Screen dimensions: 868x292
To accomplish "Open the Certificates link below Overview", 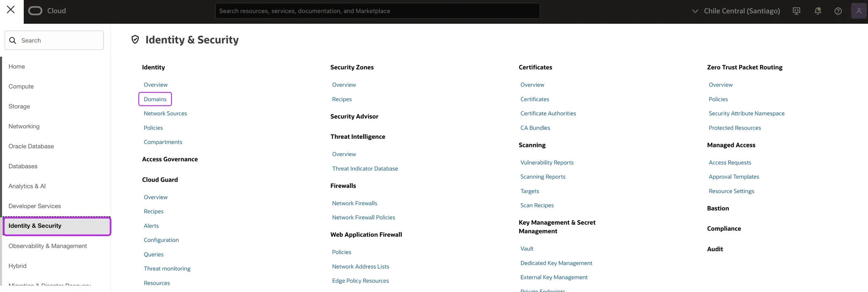I will 535,99.
